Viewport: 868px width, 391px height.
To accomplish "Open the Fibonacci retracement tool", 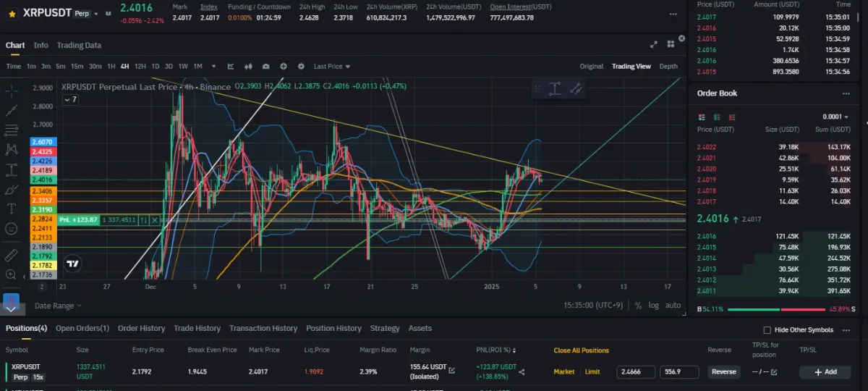I will [12, 130].
